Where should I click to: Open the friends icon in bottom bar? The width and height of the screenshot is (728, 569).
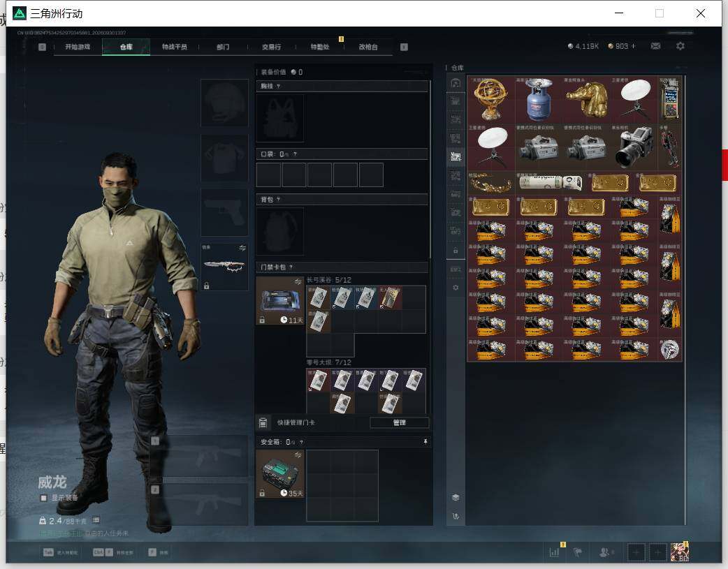click(x=605, y=552)
